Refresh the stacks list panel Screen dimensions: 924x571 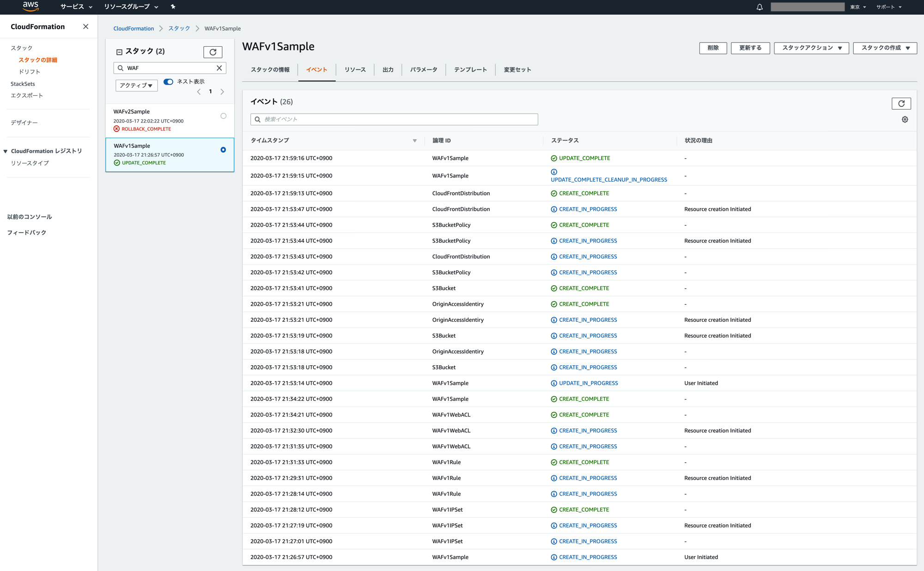pyautogui.click(x=213, y=52)
